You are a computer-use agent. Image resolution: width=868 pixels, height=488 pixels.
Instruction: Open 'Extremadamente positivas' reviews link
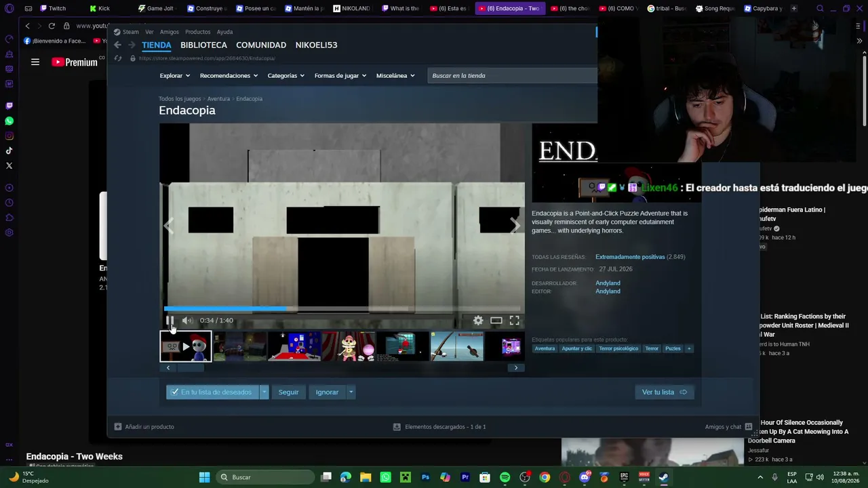[x=630, y=257]
